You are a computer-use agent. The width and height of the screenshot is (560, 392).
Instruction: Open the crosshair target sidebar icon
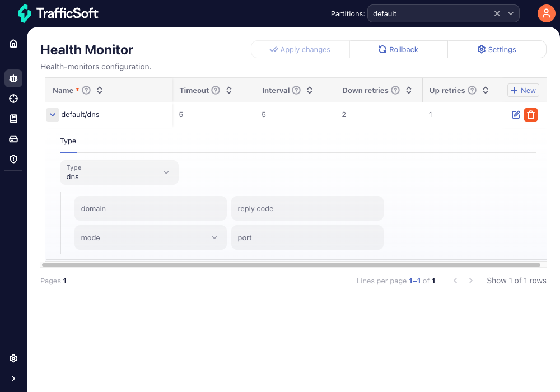[13, 99]
